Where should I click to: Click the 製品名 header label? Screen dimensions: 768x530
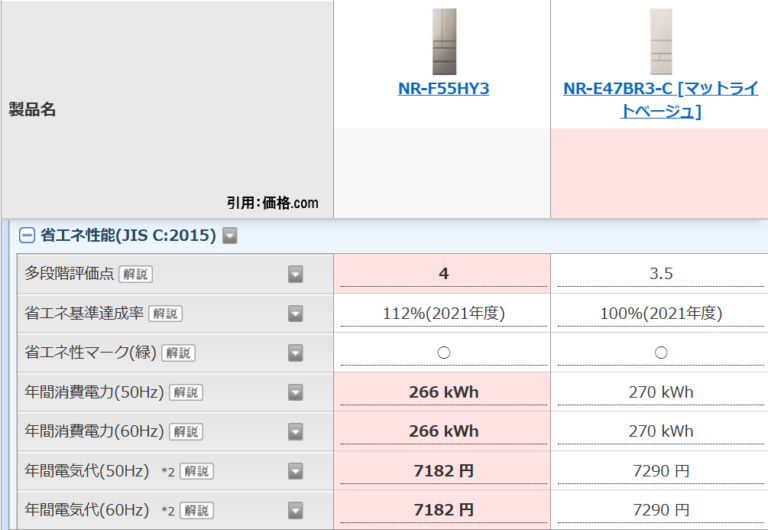pyautogui.click(x=32, y=109)
